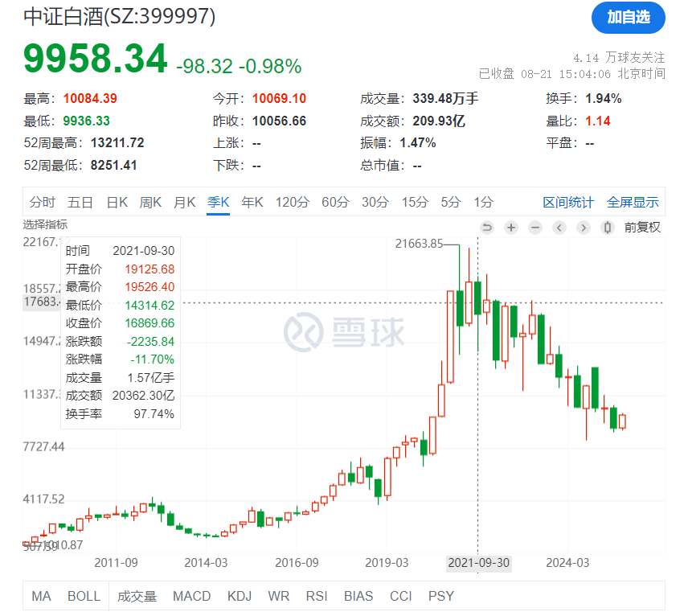Click the 2021-09-30 date marker on axis
The height and width of the screenshot is (616, 684).
479,563
